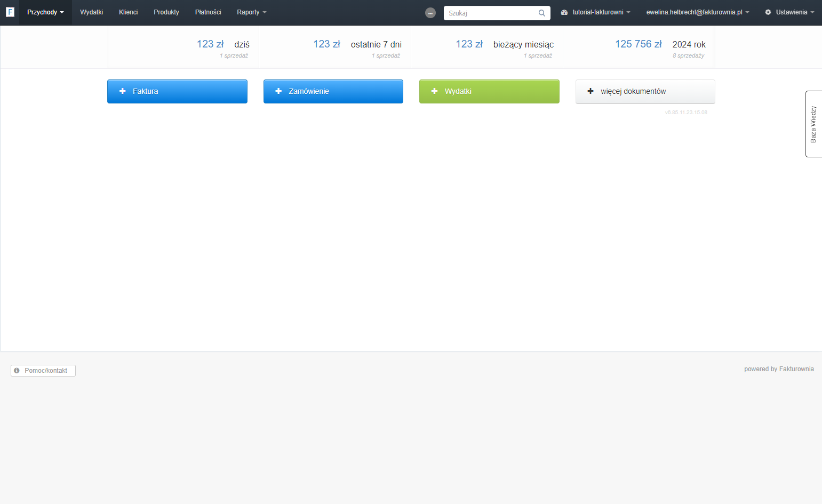Open the Baza Wiedzy side tab
The image size is (822, 504).
coord(813,124)
